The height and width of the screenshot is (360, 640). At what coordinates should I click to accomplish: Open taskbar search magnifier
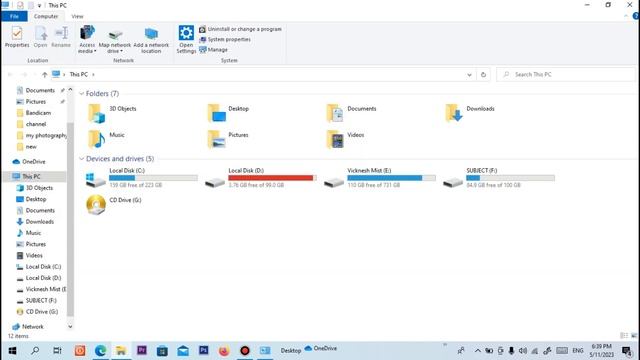[x=35, y=351]
